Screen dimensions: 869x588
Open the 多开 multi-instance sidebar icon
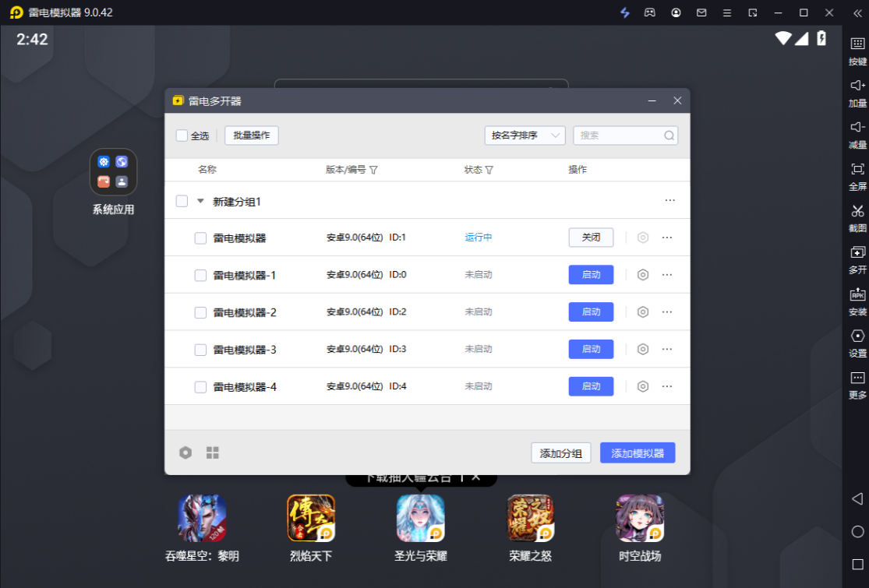857,252
